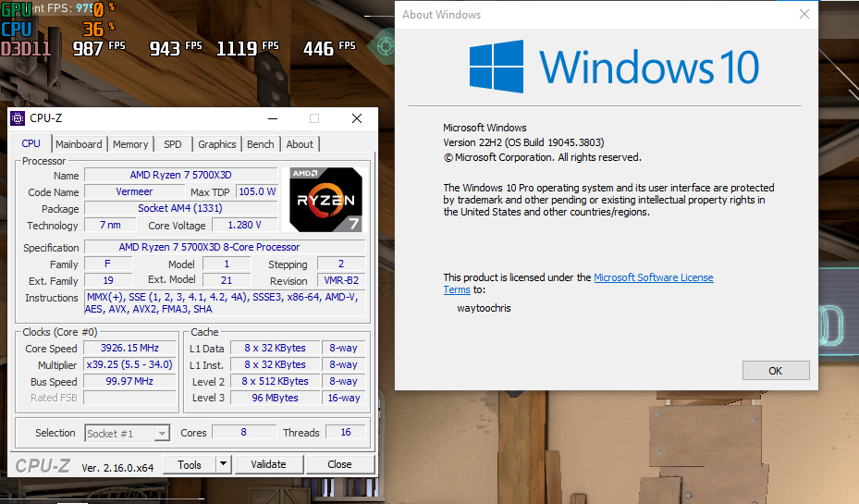The height and width of the screenshot is (504, 859).
Task: Show the About tab in CPU-Z
Action: (300, 144)
